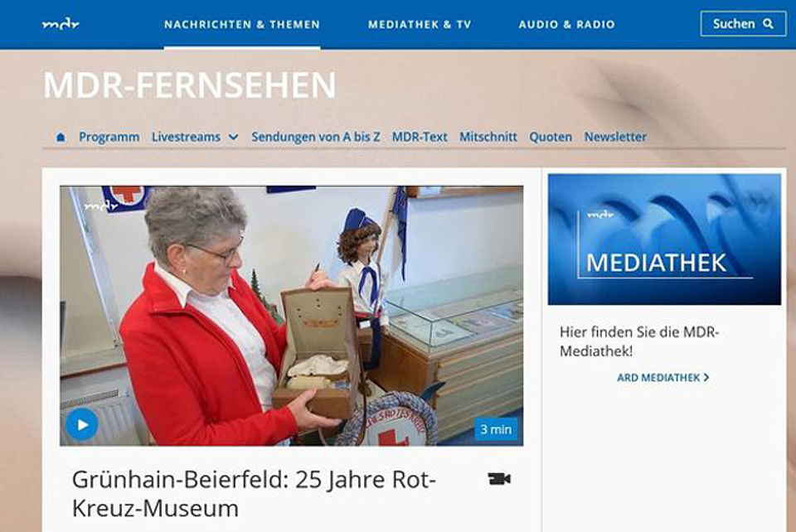Screen dimensions: 796x532
Task: Expand the Livestreams dropdown arrow
Action: pos(233,137)
